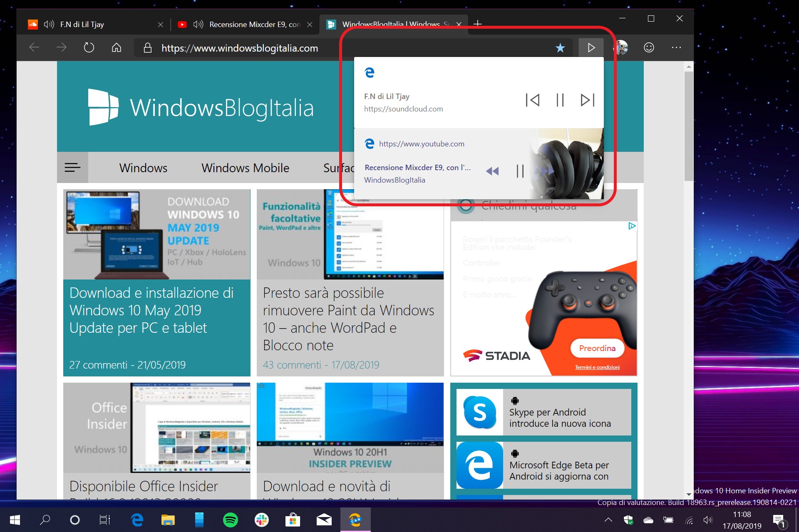Click the Stadia Preordina button
This screenshot has height=532, width=799.
tap(597, 348)
